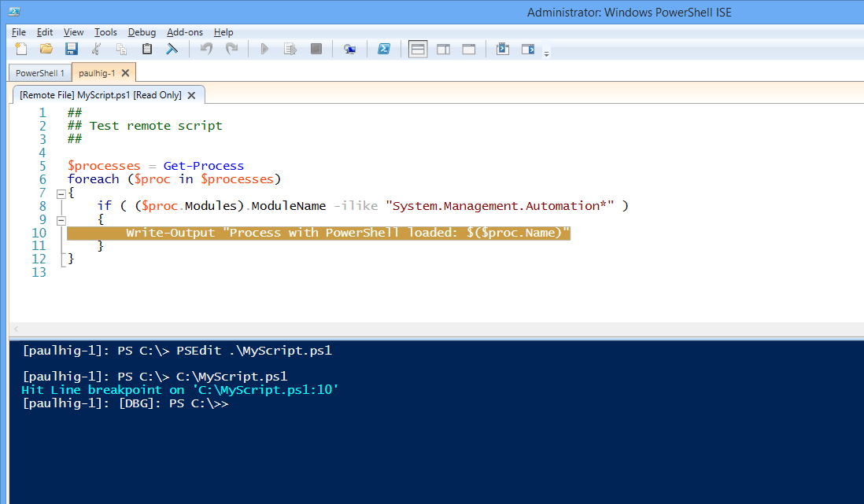This screenshot has height=504, width=864.
Task: Undo the last edit
Action: tap(207, 48)
